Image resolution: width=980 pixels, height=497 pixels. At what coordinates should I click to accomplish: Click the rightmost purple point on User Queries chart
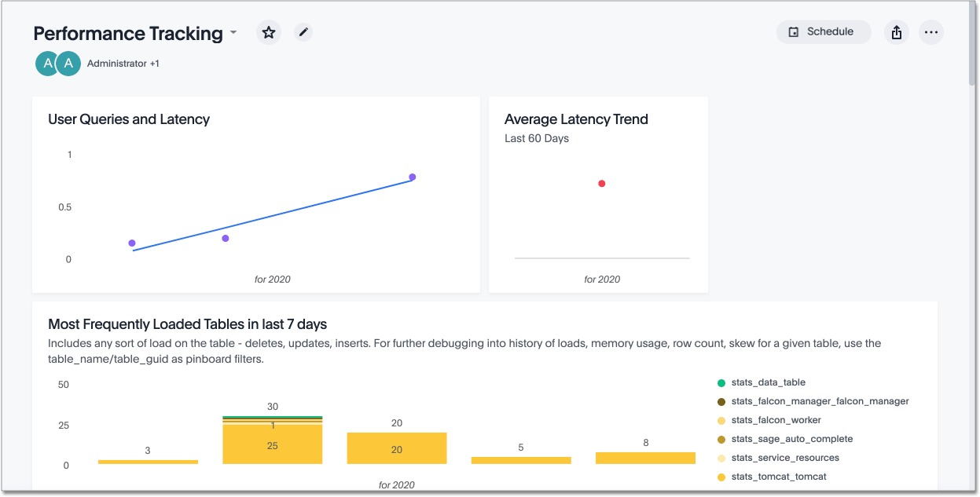tap(412, 177)
